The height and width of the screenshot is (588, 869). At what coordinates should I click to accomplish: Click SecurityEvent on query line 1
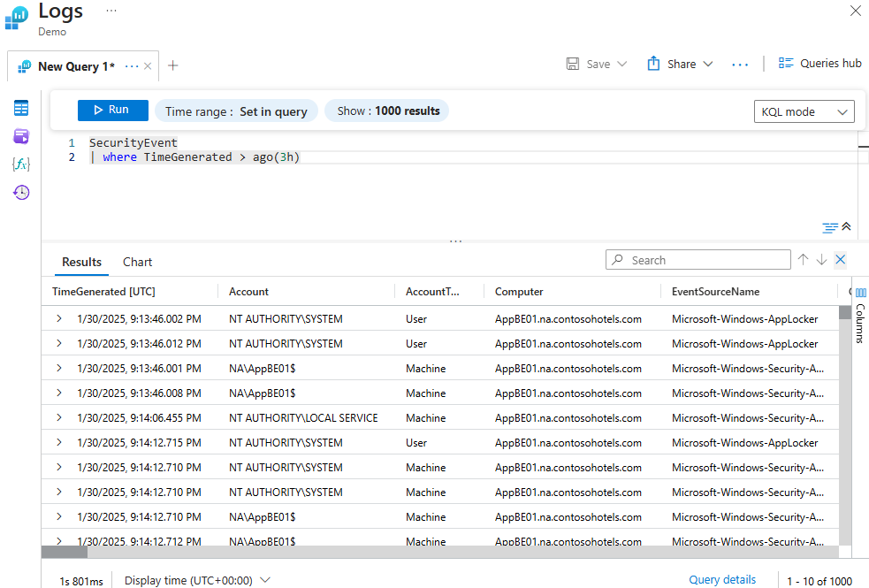pyautogui.click(x=133, y=143)
